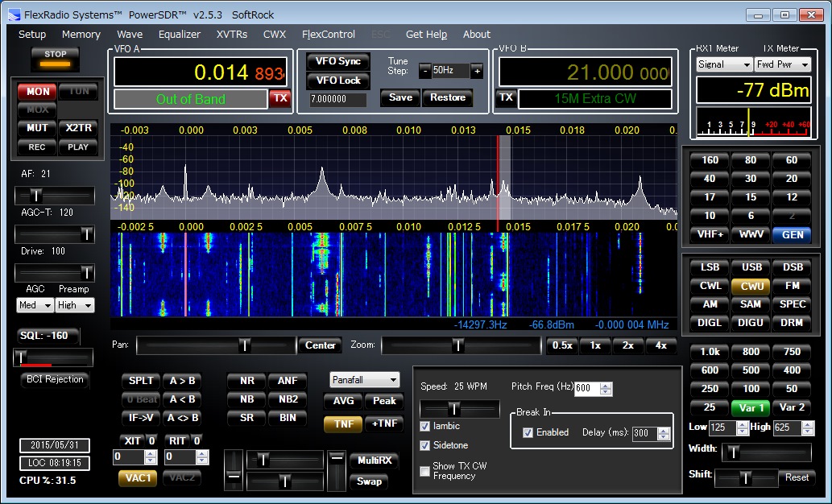The height and width of the screenshot is (504, 832).
Task: Toggle the MUT mute button
Action: (37, 128)
